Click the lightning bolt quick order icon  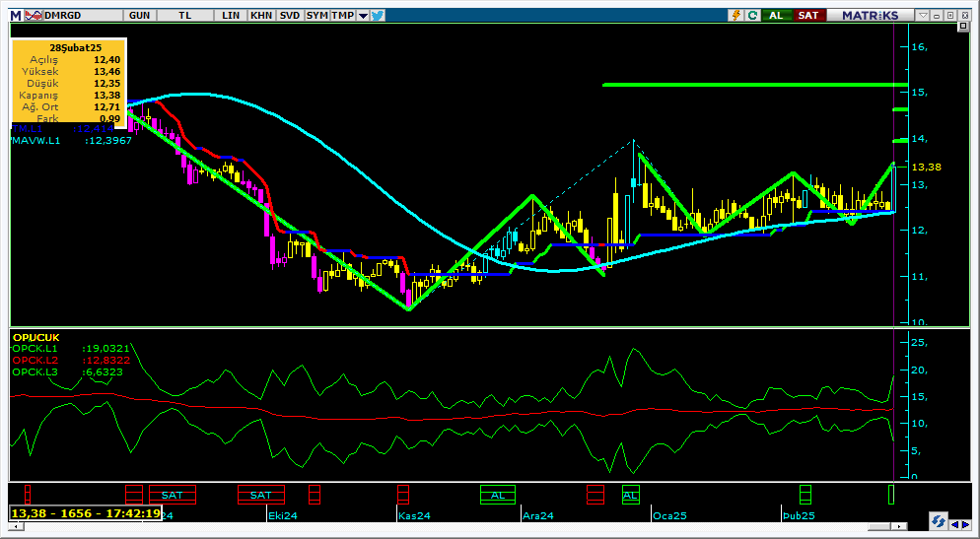point(736,16)
